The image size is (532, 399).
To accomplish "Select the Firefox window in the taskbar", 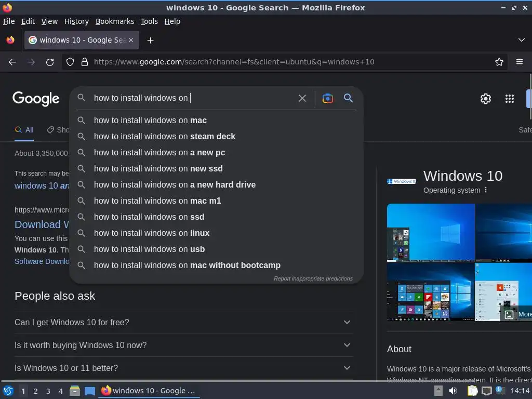I will (x=149, y=391).
